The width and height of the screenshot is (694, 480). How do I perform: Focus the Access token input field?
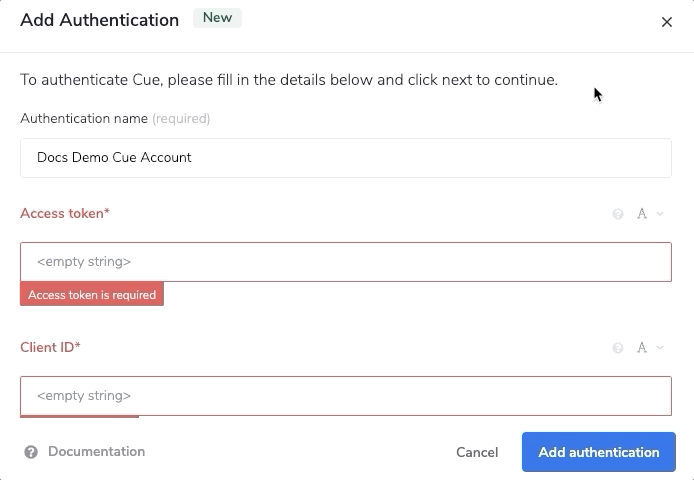[345, 262]
